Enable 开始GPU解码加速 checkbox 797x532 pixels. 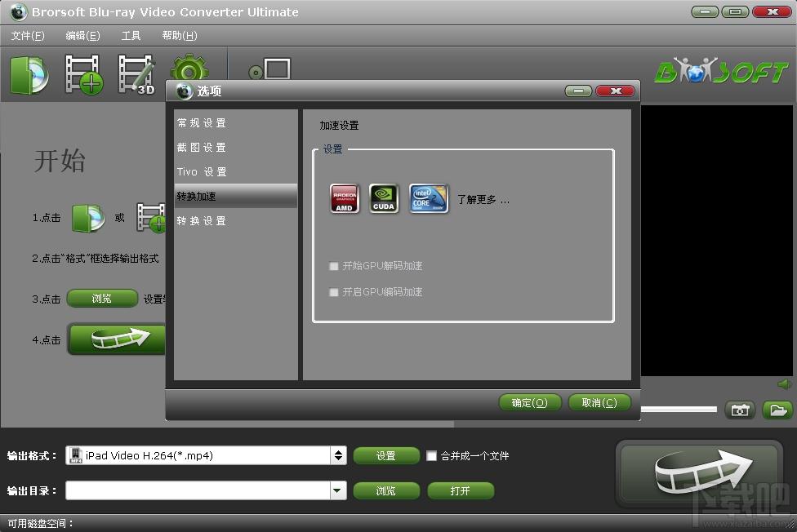point(333,266)
